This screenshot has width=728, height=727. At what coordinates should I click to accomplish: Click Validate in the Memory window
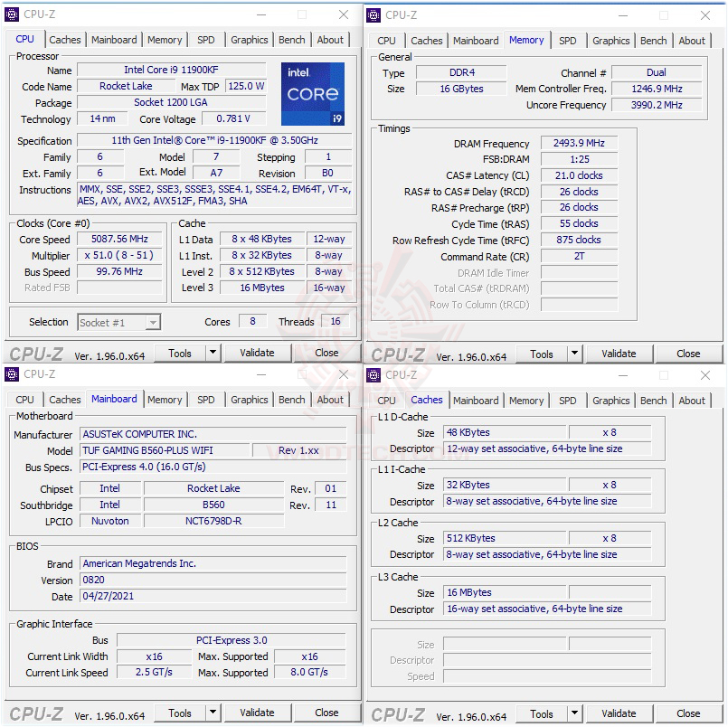coord(619,354)
